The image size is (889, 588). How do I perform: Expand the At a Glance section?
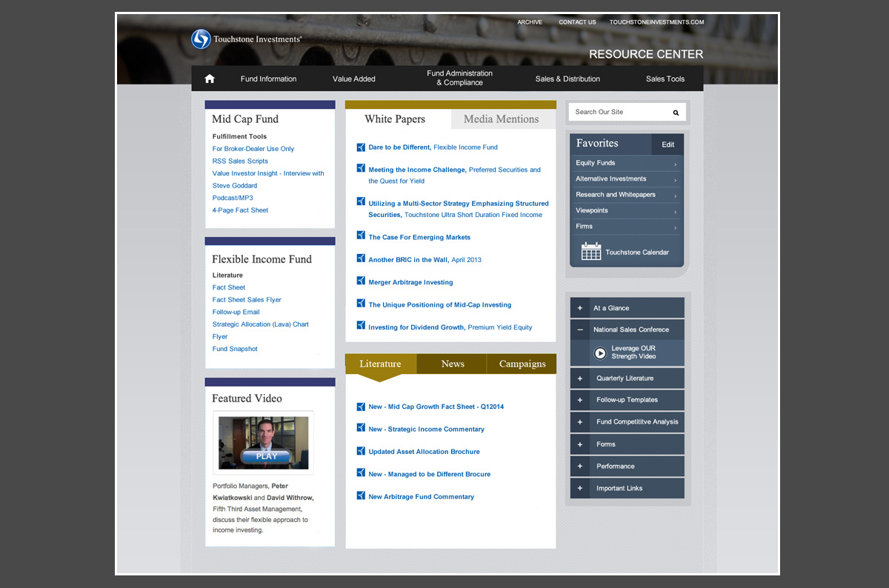[580, 308]
